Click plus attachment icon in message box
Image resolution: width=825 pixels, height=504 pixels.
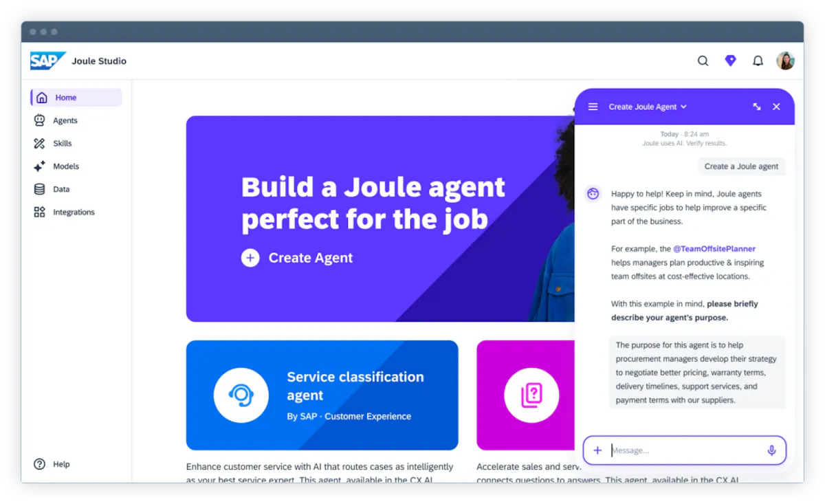pos(597,450)
